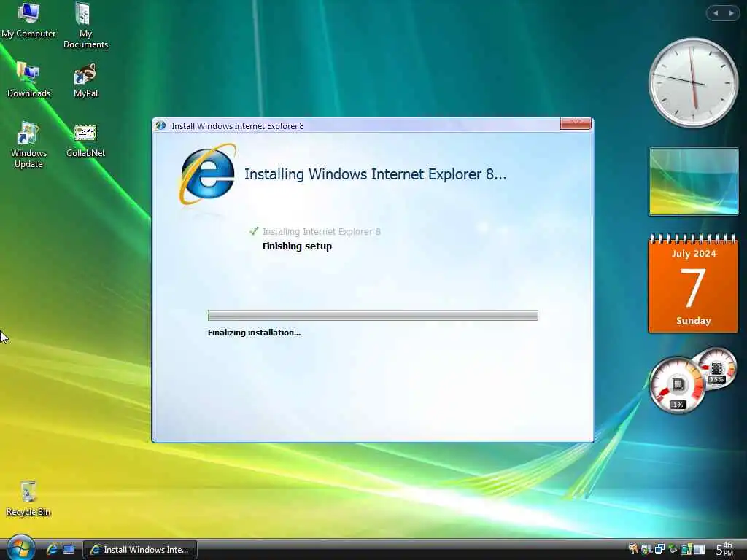This screenshot has height=560, width=747.
Task: Click the teal monitor tray icon
Action: pos(686,549)
